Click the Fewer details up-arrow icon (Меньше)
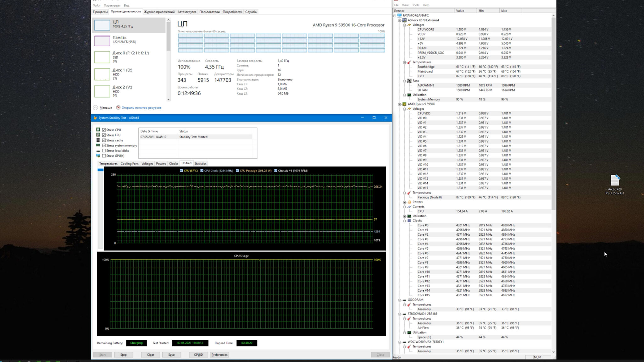This screenshot has width=644, height=362. click(95, 107)
